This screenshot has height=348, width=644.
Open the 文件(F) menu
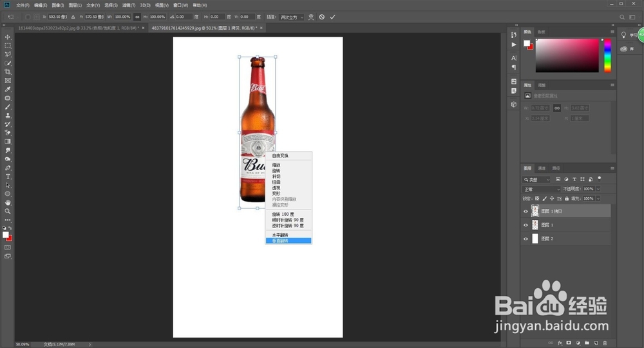[x=23, y=5]
